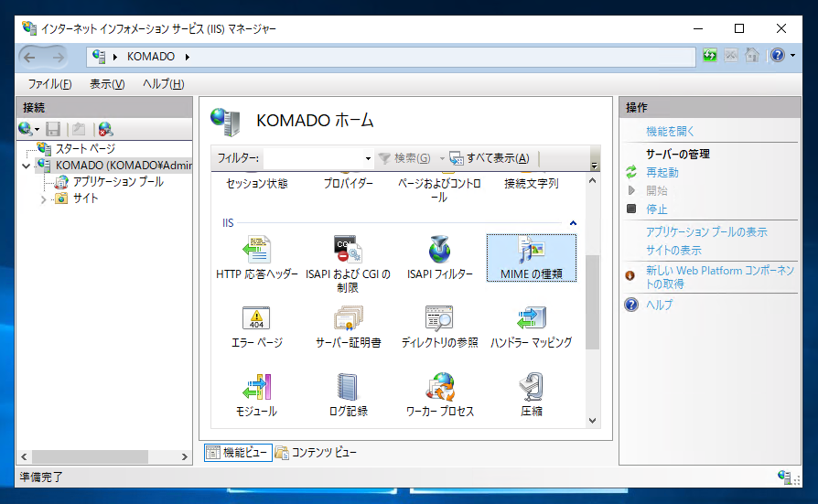Open the HTTP 応答ヘッダー feature

coord(257,258)
